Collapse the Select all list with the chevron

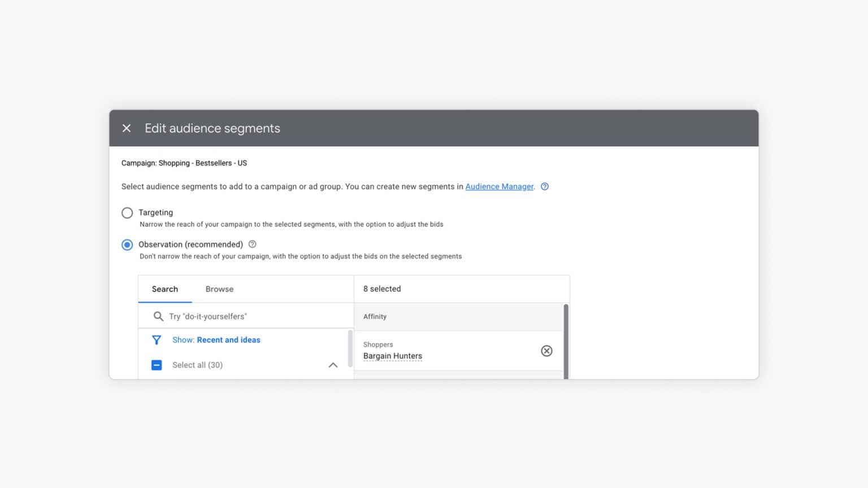pos(333,365)
